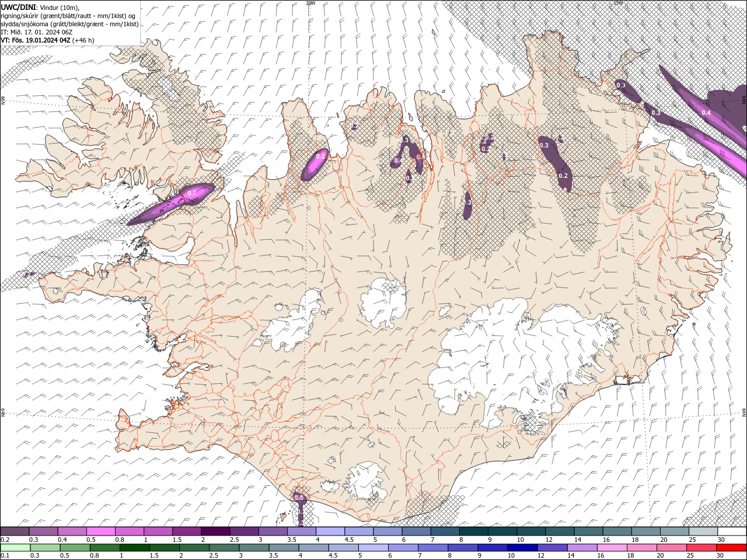Click the 15W longitude label at the top

pyautogui.click(x=618, y=3)
